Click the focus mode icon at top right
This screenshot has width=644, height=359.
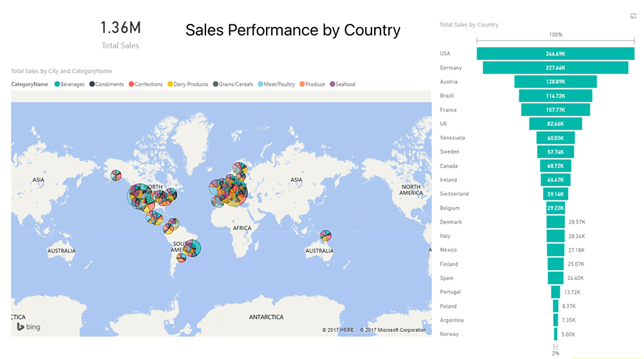click(x=634, y=16)
